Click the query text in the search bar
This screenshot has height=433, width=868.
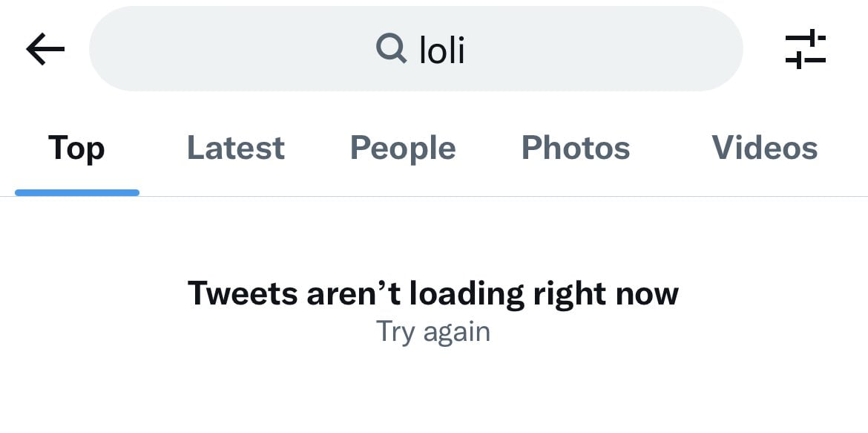pos(442,50)
